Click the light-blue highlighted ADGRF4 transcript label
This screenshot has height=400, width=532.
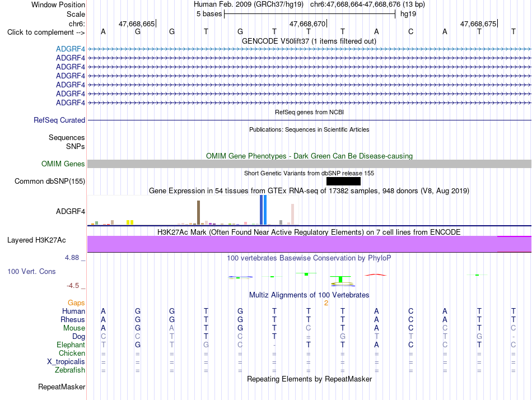(71, 49)
